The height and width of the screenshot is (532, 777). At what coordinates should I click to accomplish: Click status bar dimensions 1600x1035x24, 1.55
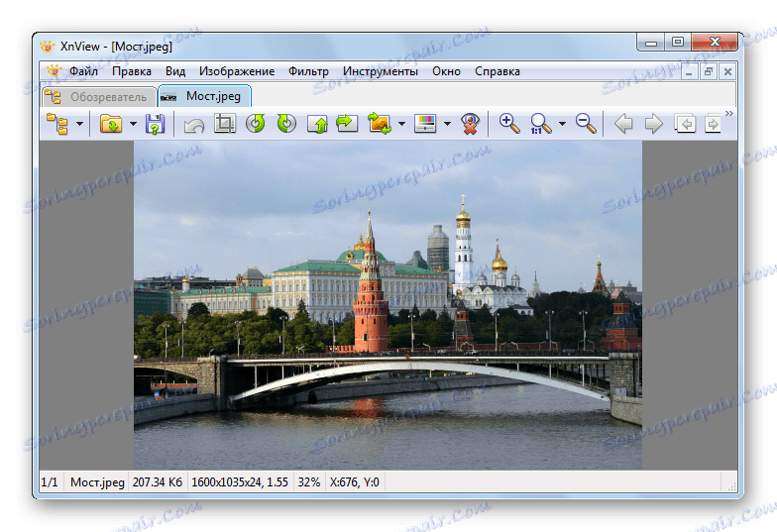(x=240, y=481)
